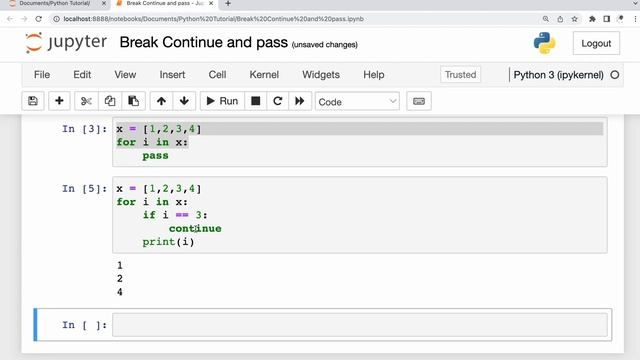Switch to the Break Continue and pass browser tab
This screenshot has width=640, height=360.
(x=165, y=4)
